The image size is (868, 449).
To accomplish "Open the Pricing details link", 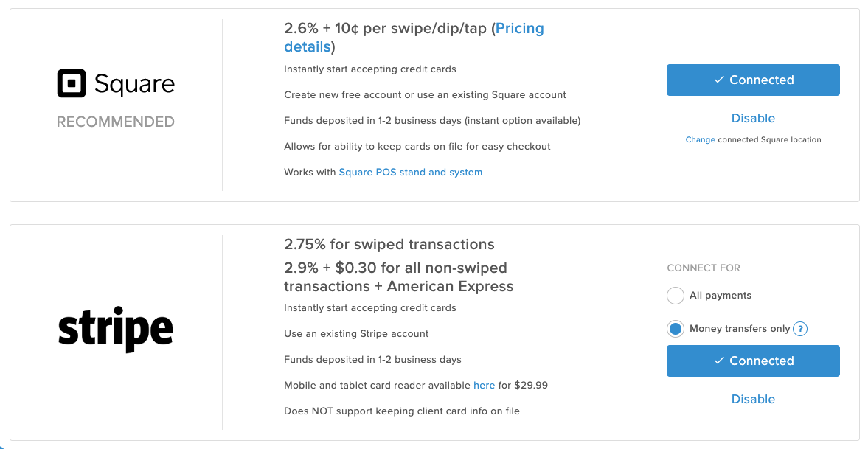I will (414, 38).
